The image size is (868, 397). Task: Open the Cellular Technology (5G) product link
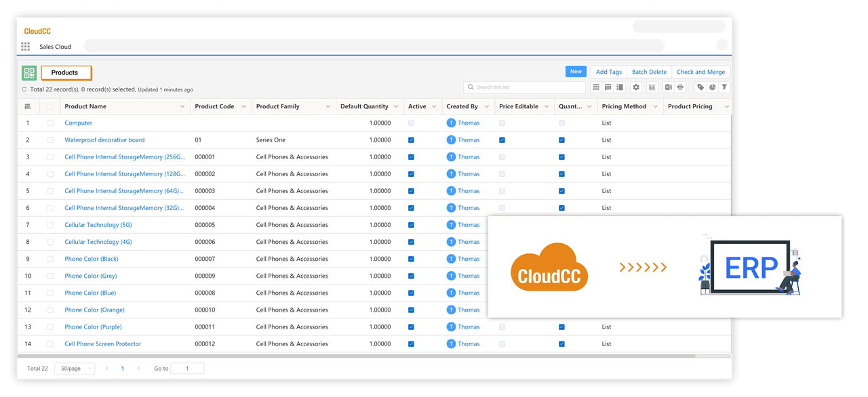[x=98, y=225]
